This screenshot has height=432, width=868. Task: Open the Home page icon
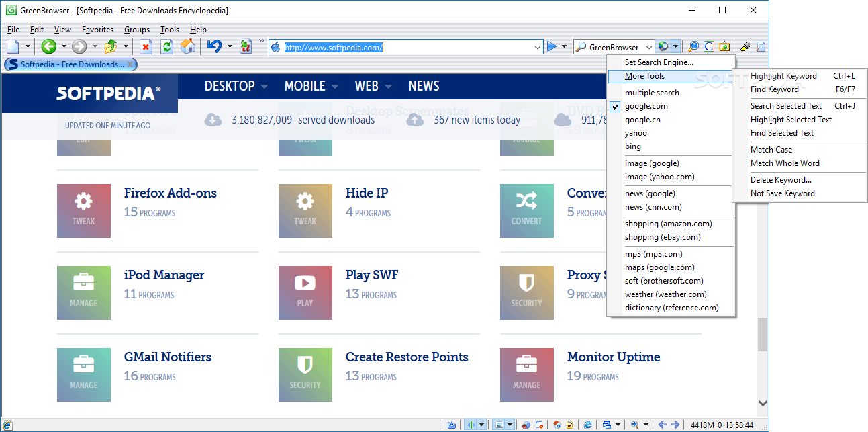click(x=189, y=46)
